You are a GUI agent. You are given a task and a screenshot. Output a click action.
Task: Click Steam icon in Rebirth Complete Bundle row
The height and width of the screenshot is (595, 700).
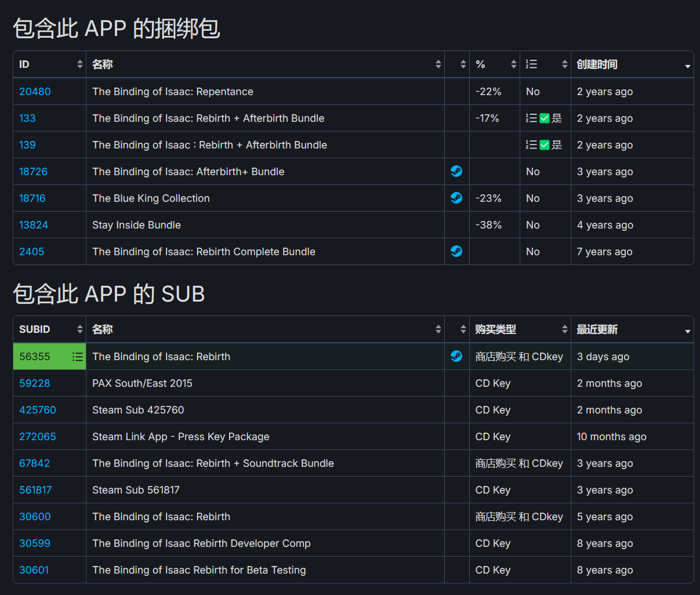coord(456,251)
